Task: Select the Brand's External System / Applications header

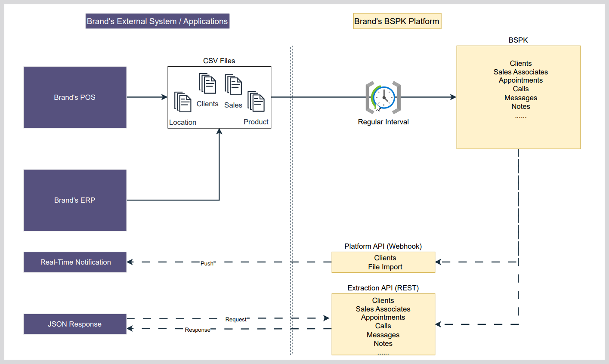Action: tap(157, 21)
